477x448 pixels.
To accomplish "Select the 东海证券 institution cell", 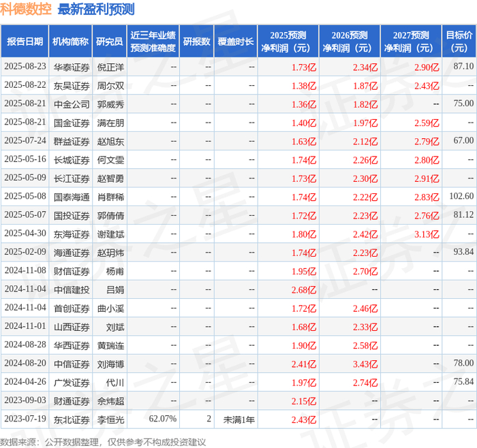I will pos(72,234).
